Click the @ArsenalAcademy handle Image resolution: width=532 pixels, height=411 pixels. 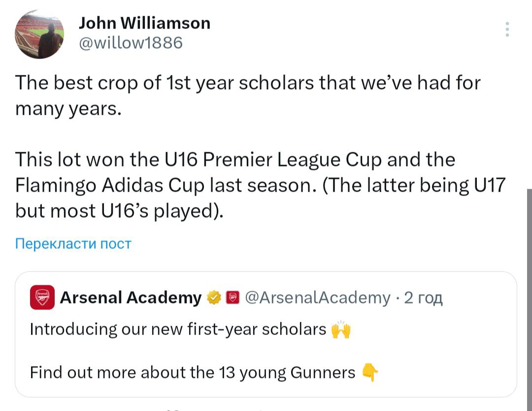317,298
